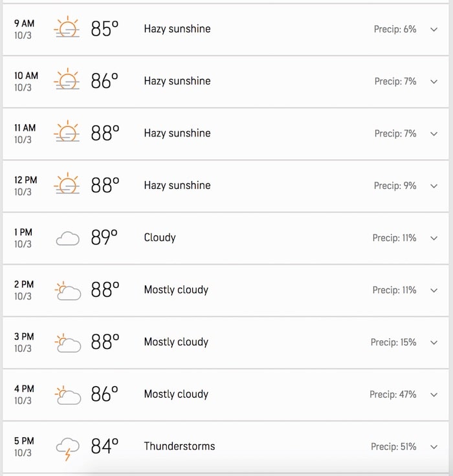Click the cloudy icon for 1 PM

click(67, 239)
